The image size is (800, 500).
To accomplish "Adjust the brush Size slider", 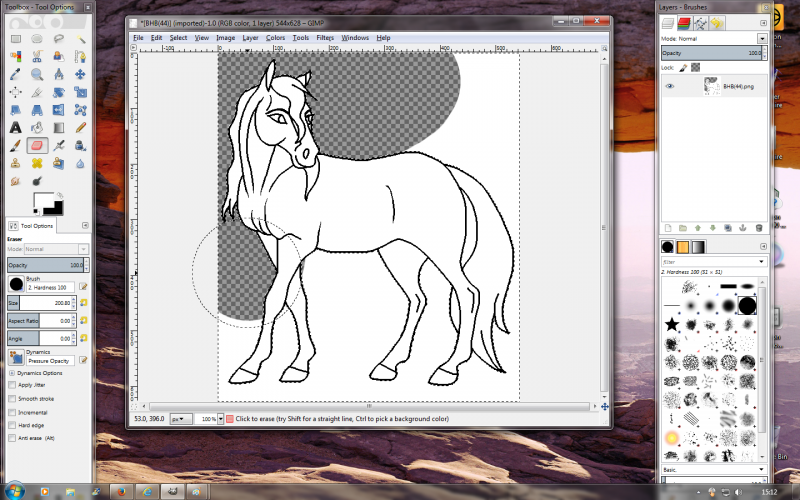I will (40, 303).
